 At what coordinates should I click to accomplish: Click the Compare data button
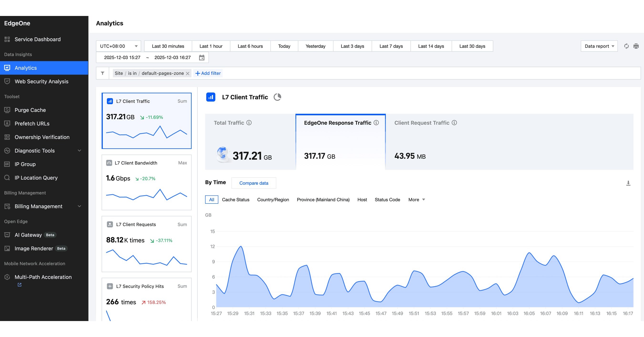click(254, 183)
